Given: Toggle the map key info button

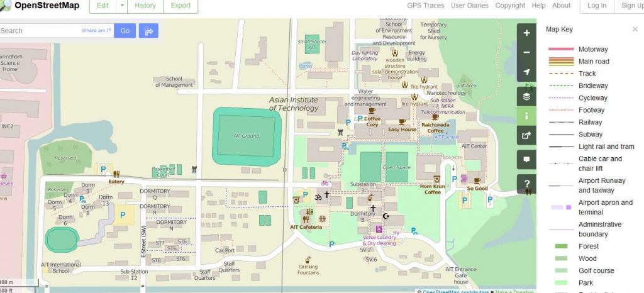Looking at the screenshot, I should click(526, 116).
